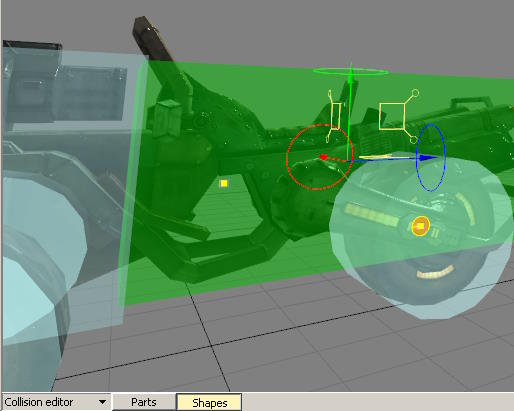Image resolution: width=514 pixels, height=411 pixels.
Task: Switch to the Shapes tab
Action: pos(210,403)
